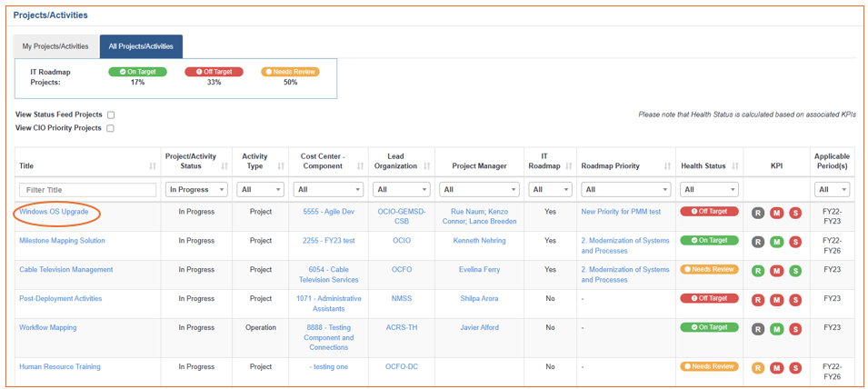Screen dimensions: 868x389
Task: Open the Windows OS Upgrade project link
Action: [54, 212]
